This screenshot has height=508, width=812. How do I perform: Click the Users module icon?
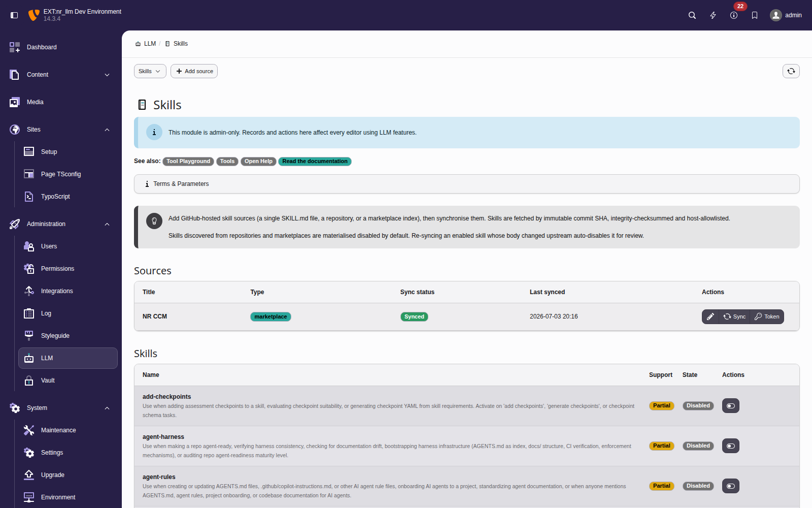29,246
